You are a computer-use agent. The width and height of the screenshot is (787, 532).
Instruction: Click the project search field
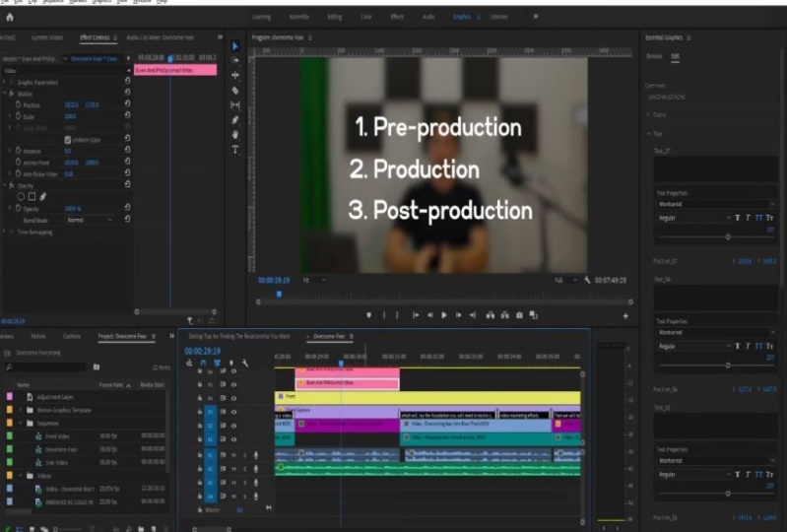(45, 367)
